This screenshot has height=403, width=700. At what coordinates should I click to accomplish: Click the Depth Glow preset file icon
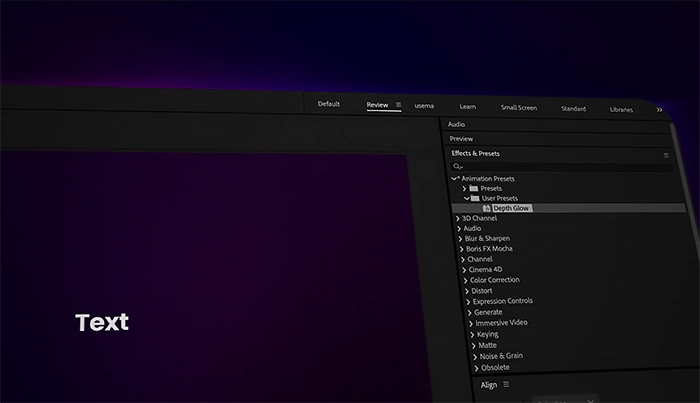[487, 208]
